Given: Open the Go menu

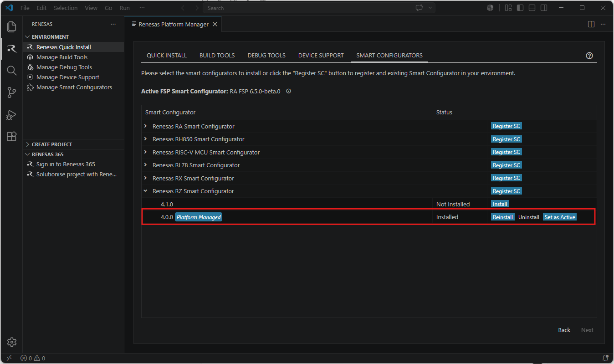Looking at the screenshot, I should pyautogui.click(x=108, y=8).
